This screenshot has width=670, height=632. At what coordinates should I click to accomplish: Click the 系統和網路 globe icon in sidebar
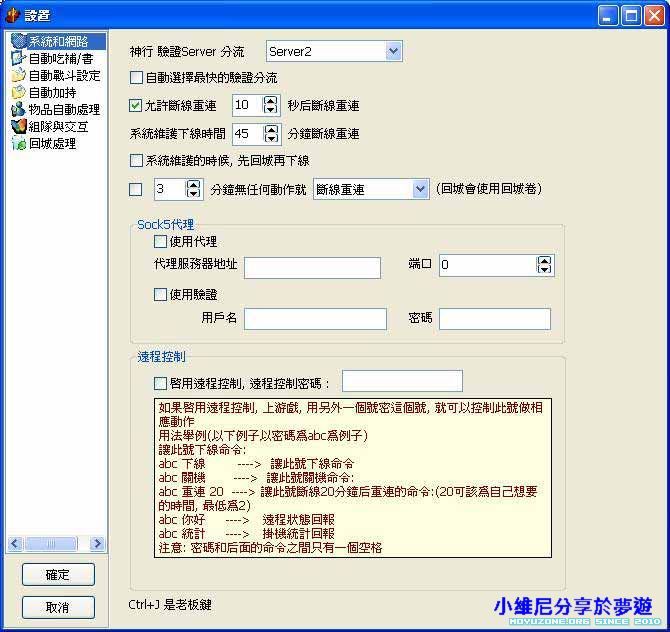[18, 41]
